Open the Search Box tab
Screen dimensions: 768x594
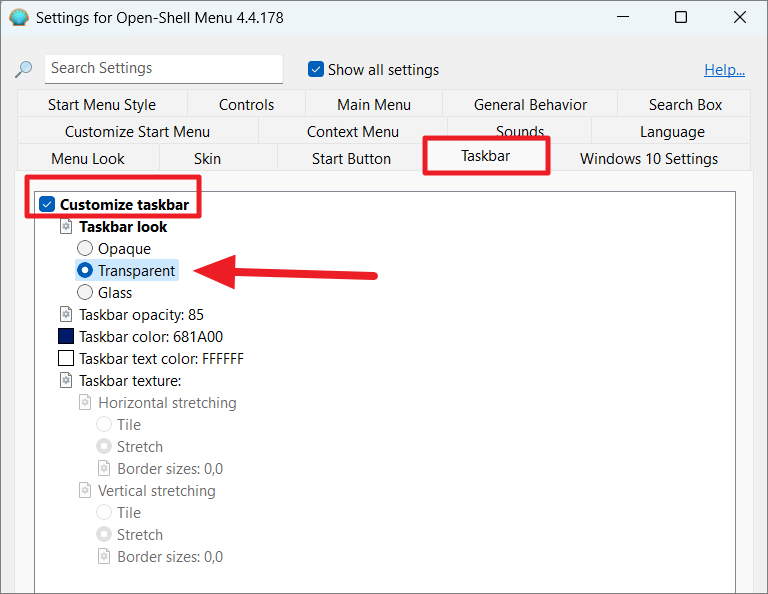(685, 104)
